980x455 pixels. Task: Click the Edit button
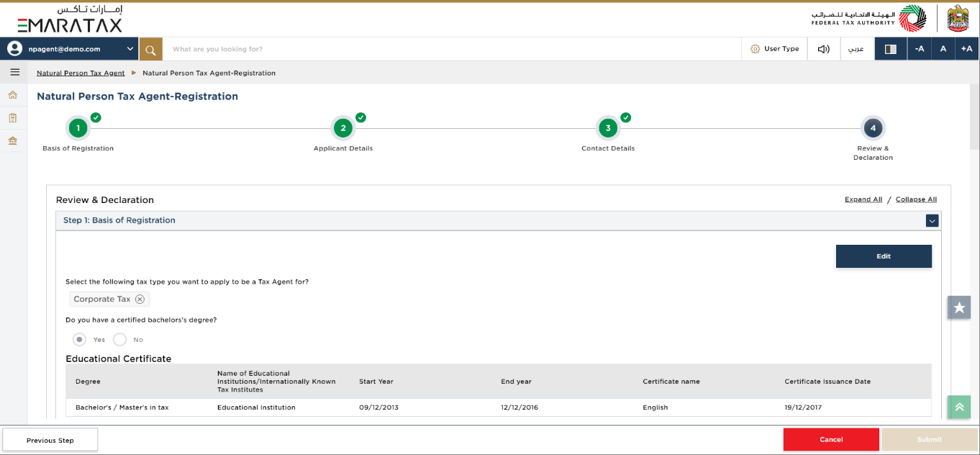tap(884, 256)
